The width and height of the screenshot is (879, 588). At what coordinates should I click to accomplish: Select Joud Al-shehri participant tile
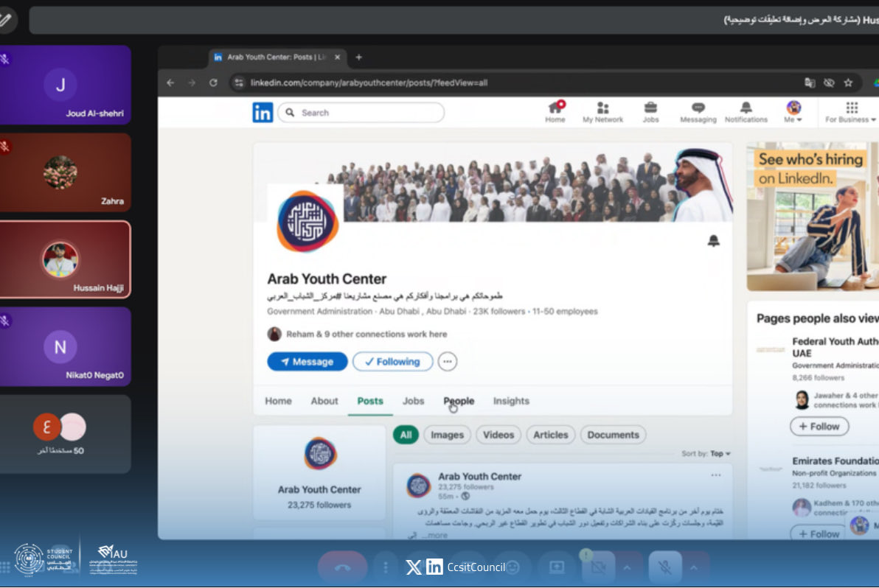click(65, 85)
